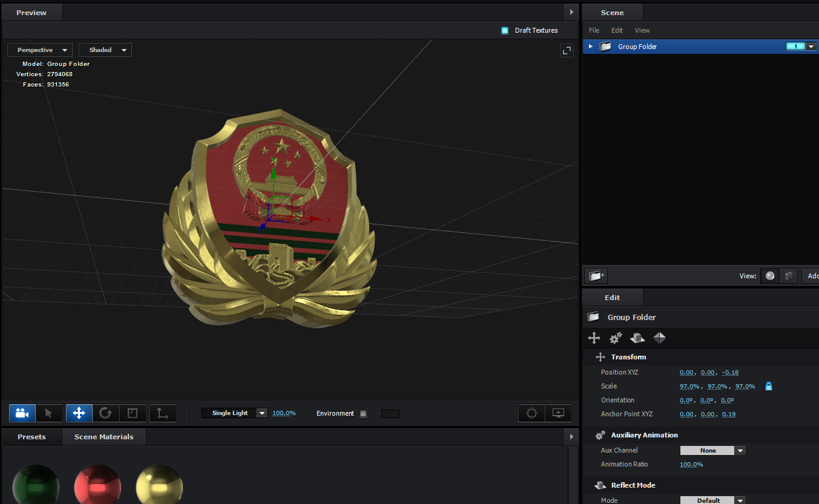The width and height of the screenshot is (819, 504).
Task: Open the Preview panel flyout arrow
Action: pos(571,12)
